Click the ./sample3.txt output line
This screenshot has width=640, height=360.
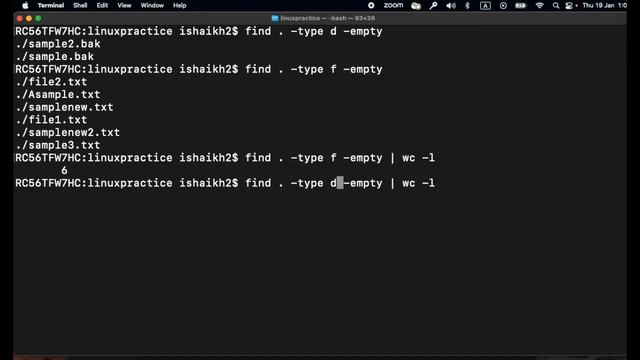click(58, 145)
